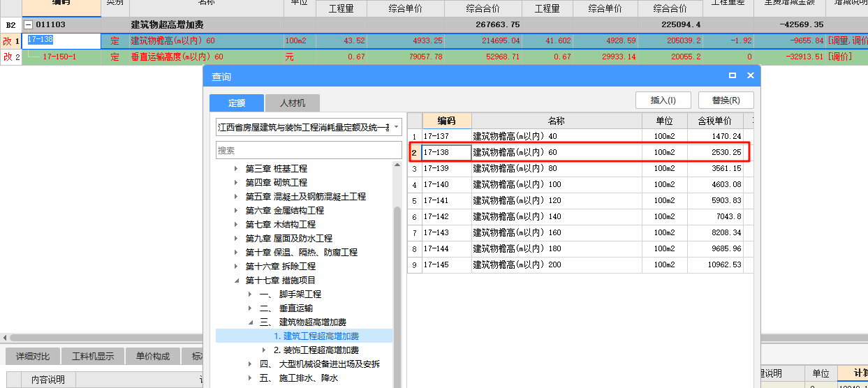Click the 含税单价 column header
This screenshot has height=388, width=868.
716,121
